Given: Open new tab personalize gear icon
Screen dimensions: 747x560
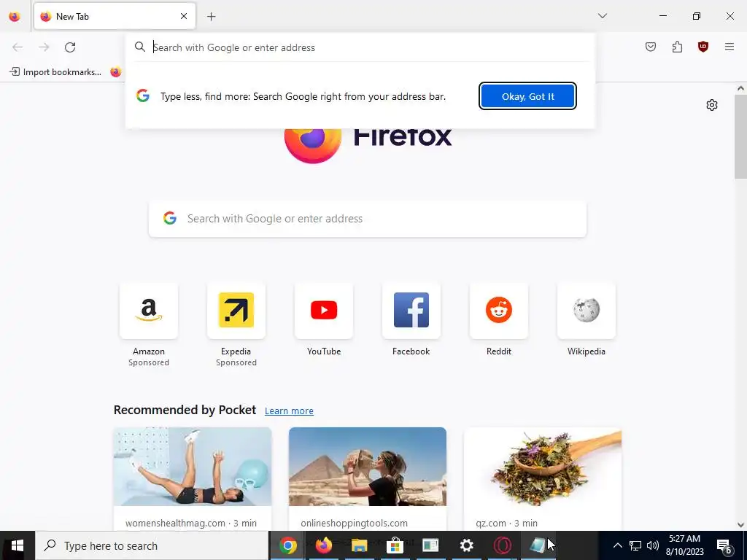Looking at the screenshot, I should pos(712,105).
